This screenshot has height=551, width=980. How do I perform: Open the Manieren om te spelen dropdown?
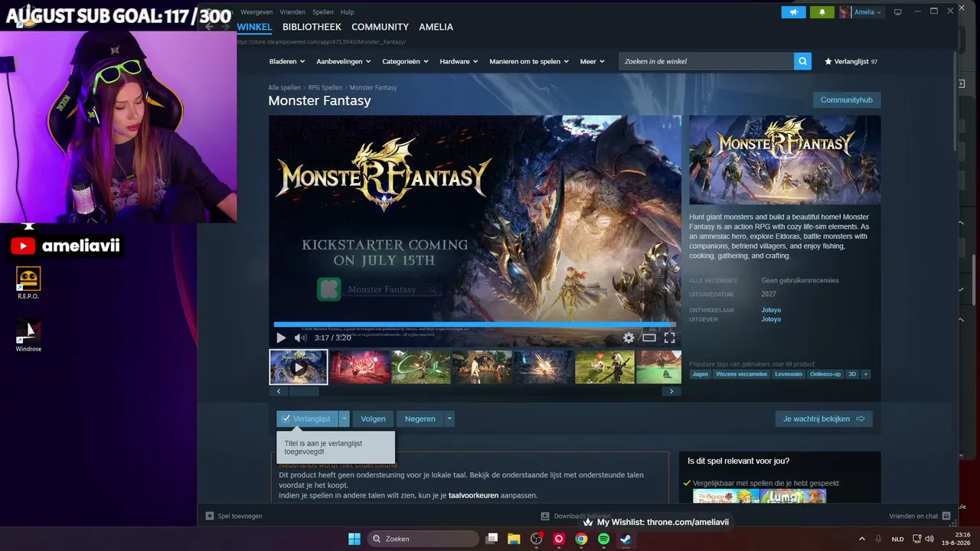coord(530,61)
